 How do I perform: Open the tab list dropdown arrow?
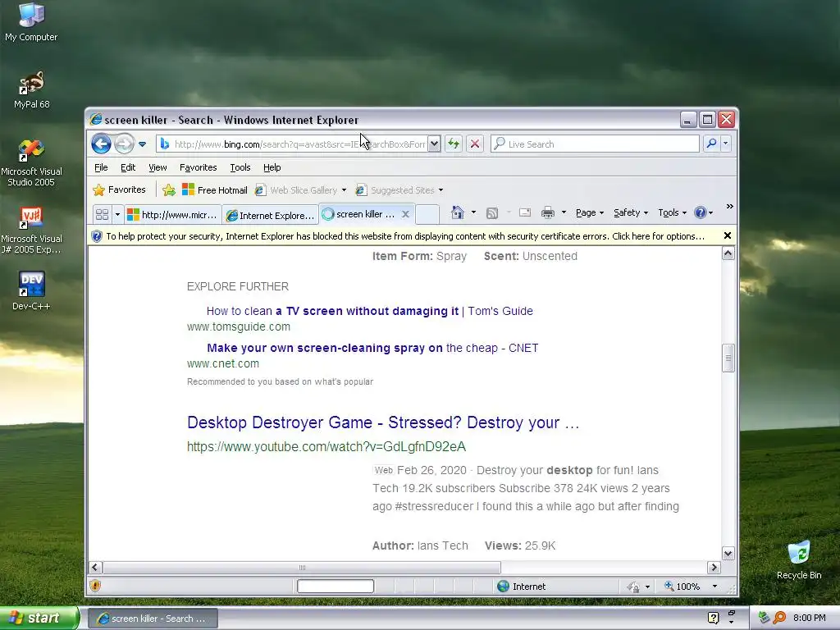pos(117,214)
